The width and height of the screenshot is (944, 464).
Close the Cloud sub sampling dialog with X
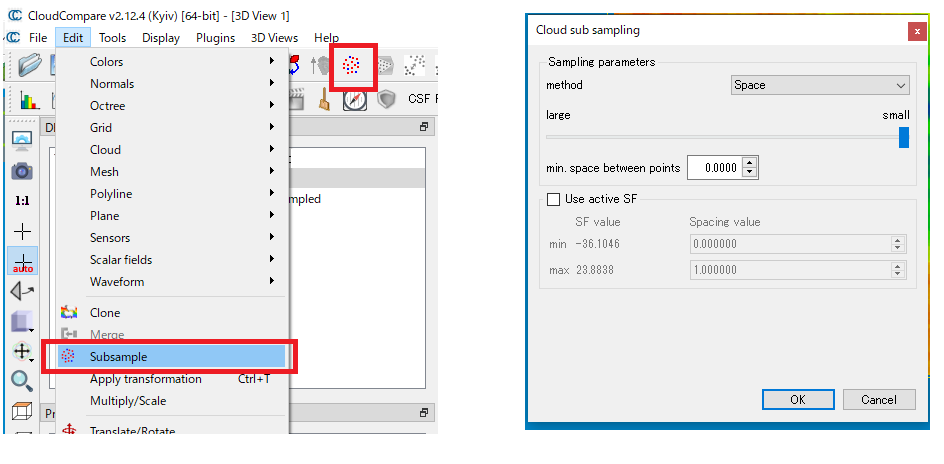[917, 31]
